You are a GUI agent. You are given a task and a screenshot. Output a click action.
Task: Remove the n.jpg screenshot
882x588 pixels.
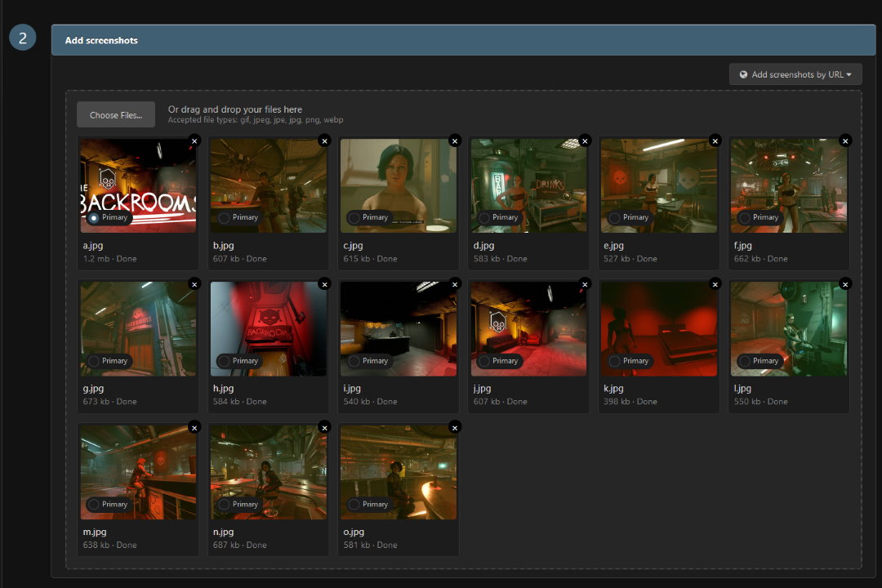coord(324,428)
